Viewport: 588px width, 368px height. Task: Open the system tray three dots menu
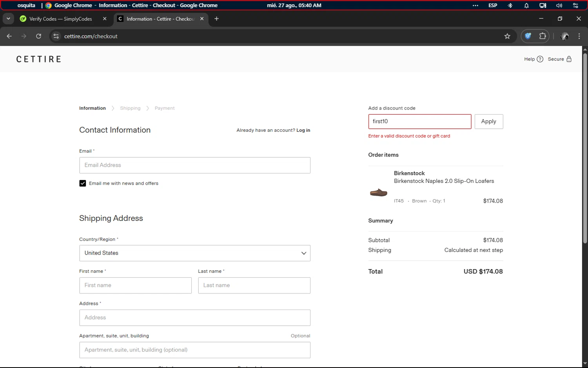[475, 5]
